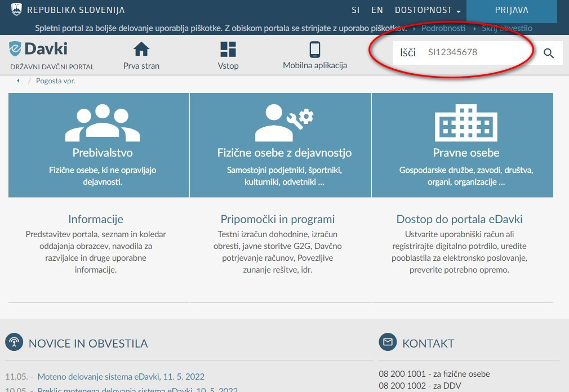This screenshot has height=392, width=569.
Task: Click phone number 08 200 1001 line
Action: (434, 374)
